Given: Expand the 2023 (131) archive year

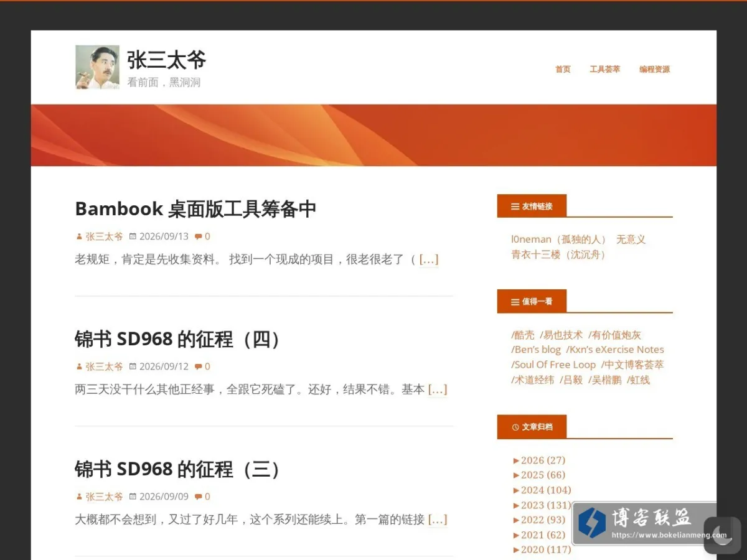Looking at the screenshot, I should (542, 505).
